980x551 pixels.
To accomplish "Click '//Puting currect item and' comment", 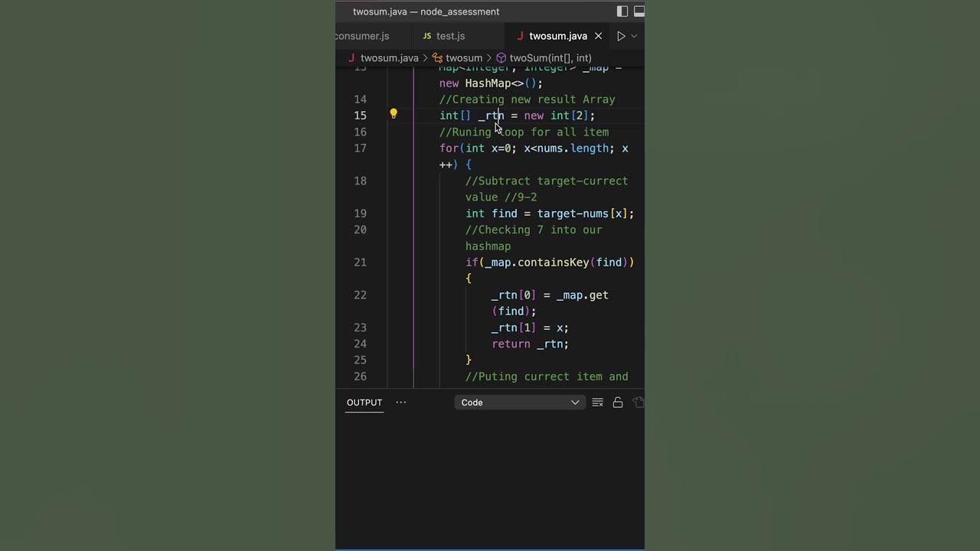I will 547,377.
